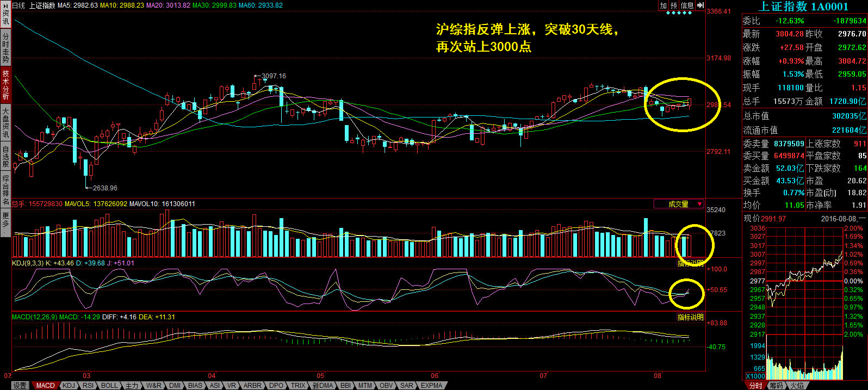Viewport: 868px width, 390px height.
Task: Switch indicator to KDJ
Action: tap(69, 386)
